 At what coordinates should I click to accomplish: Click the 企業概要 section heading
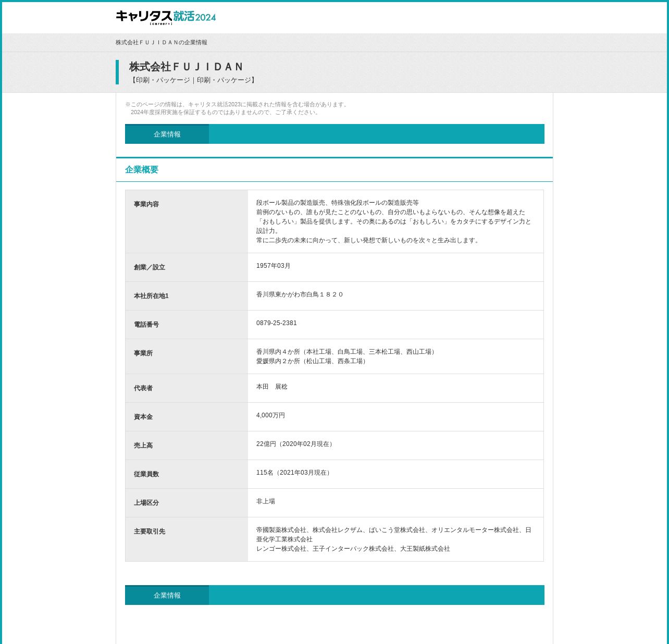[142, 169]
